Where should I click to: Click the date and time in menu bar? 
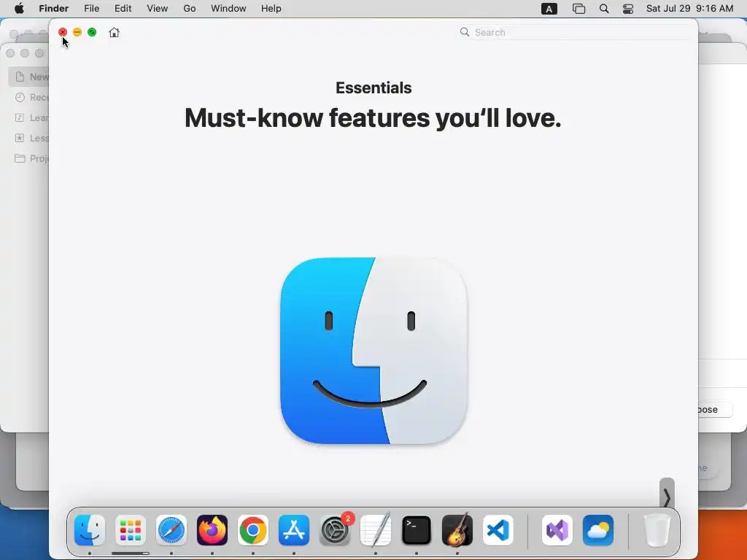pos(690,9)
